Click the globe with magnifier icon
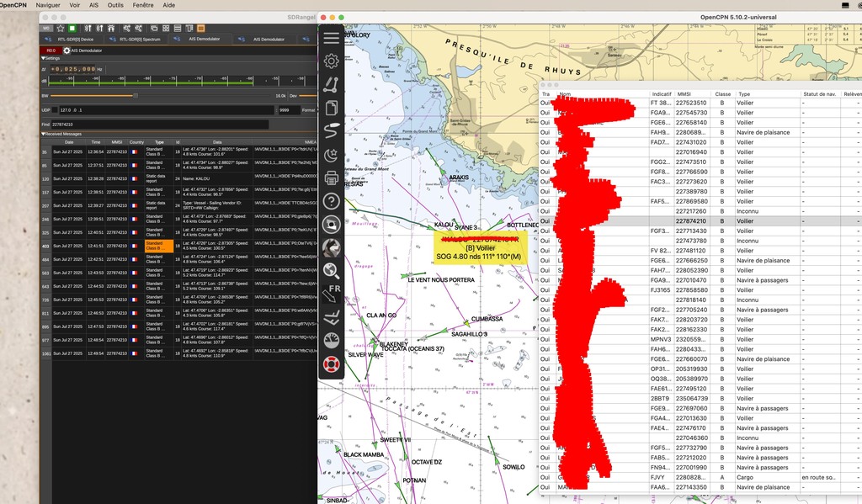This screenshot has width=862, height=504. pyautogui.click(x=331, y=271)
